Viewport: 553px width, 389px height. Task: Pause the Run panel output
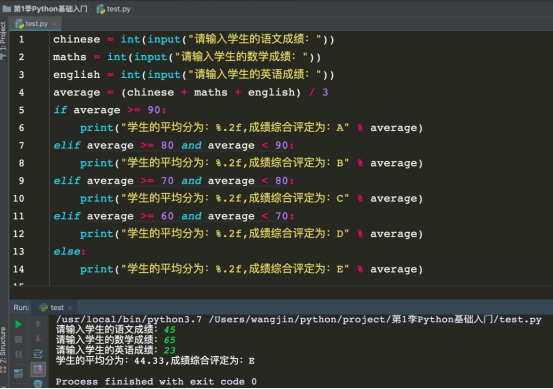pyautogui.click(x=18, y=354)
